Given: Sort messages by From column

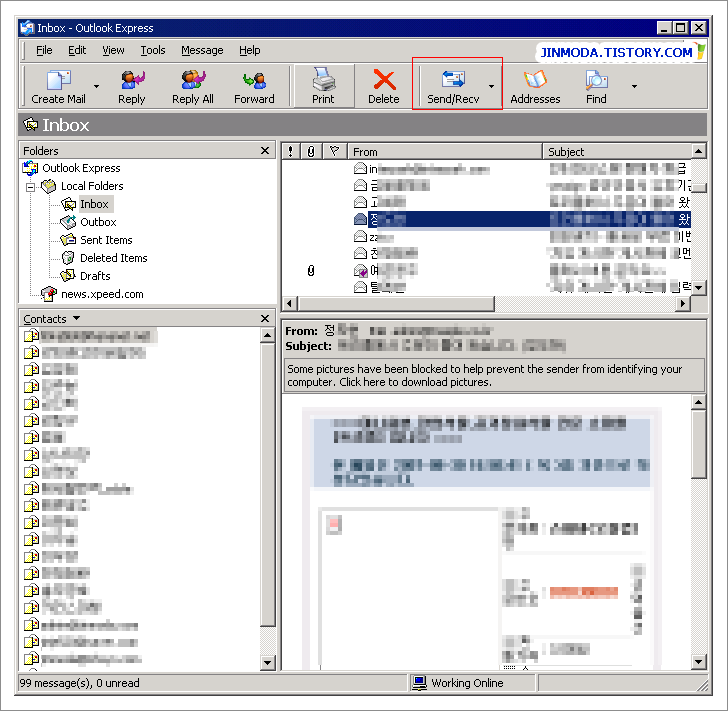Looking at the screenshot, I should point(445,151).
